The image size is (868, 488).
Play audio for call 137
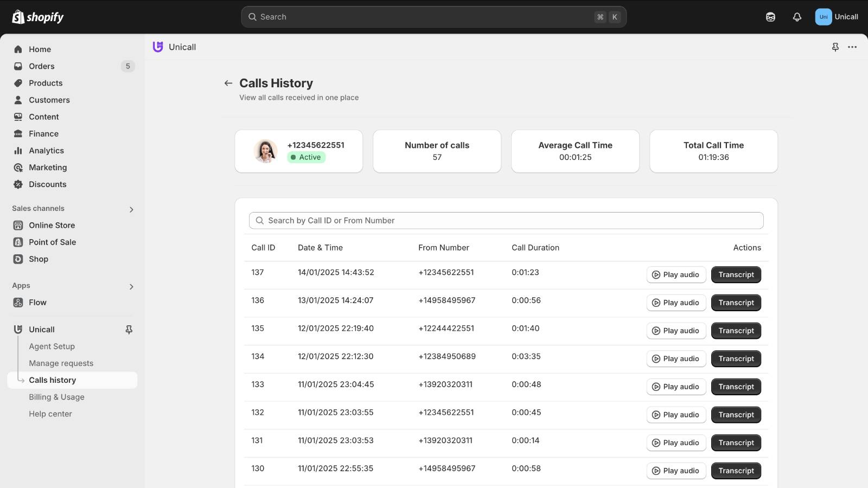(x=676, y=275)
